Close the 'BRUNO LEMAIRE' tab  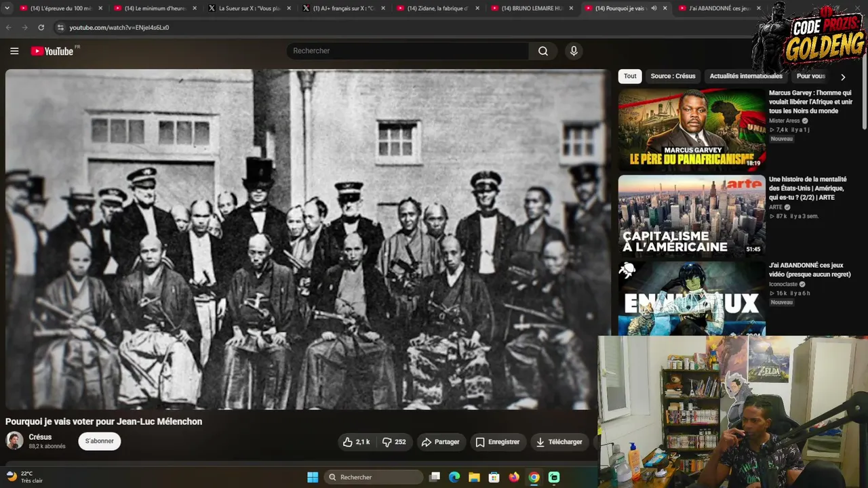coord(571,8)
